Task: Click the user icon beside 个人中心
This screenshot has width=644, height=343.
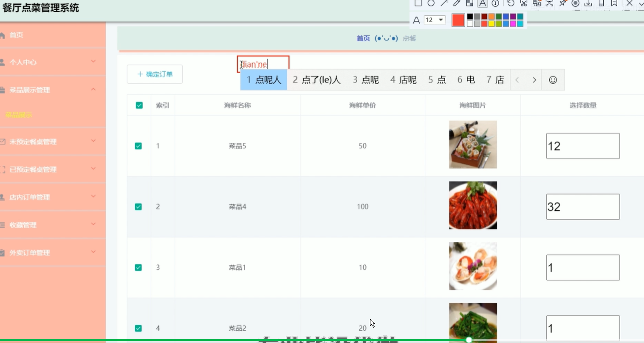Action: tap(2, 62)
